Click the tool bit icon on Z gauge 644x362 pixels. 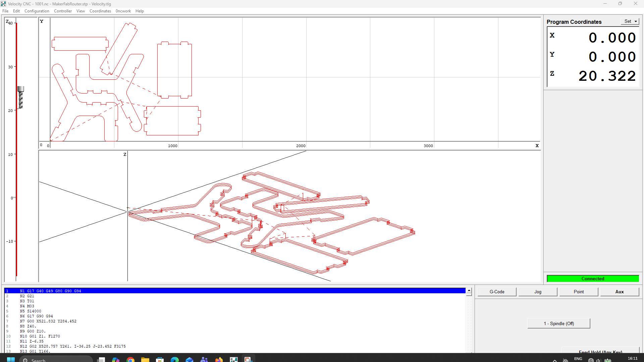tap(21, 98)
